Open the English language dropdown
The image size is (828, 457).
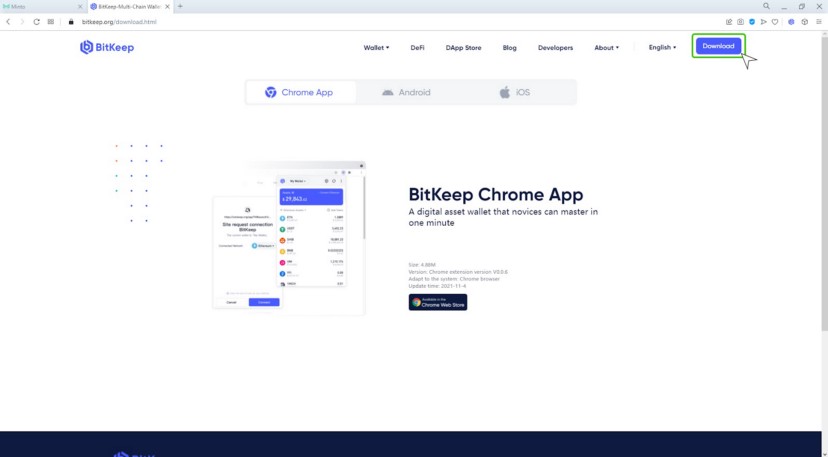click(662, 47)
